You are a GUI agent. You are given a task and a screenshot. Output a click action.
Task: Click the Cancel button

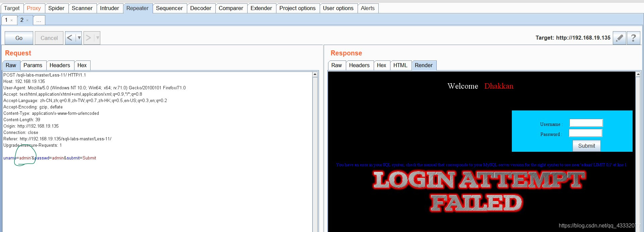pyautogui.click(x=49, y=38)
